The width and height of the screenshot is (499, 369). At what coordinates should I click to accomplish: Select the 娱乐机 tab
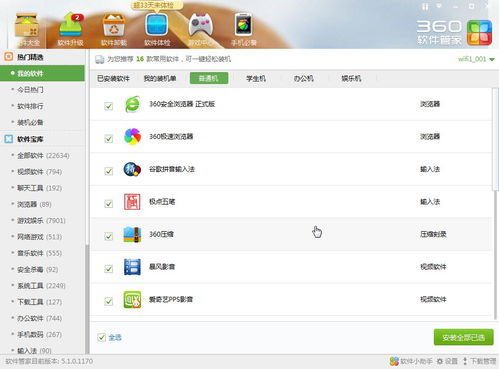(x=351, y=79)
